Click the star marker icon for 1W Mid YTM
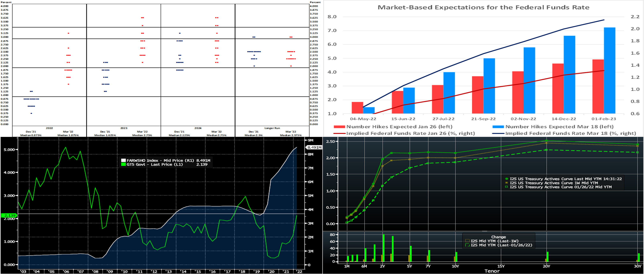Viewport: 644px width, 274px height. [x=507, y=183]
